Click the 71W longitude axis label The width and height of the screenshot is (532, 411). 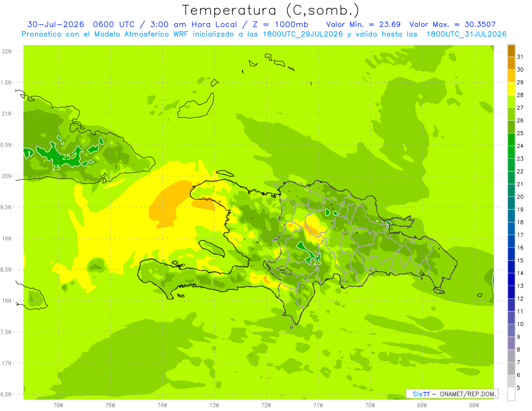point(318,405)
